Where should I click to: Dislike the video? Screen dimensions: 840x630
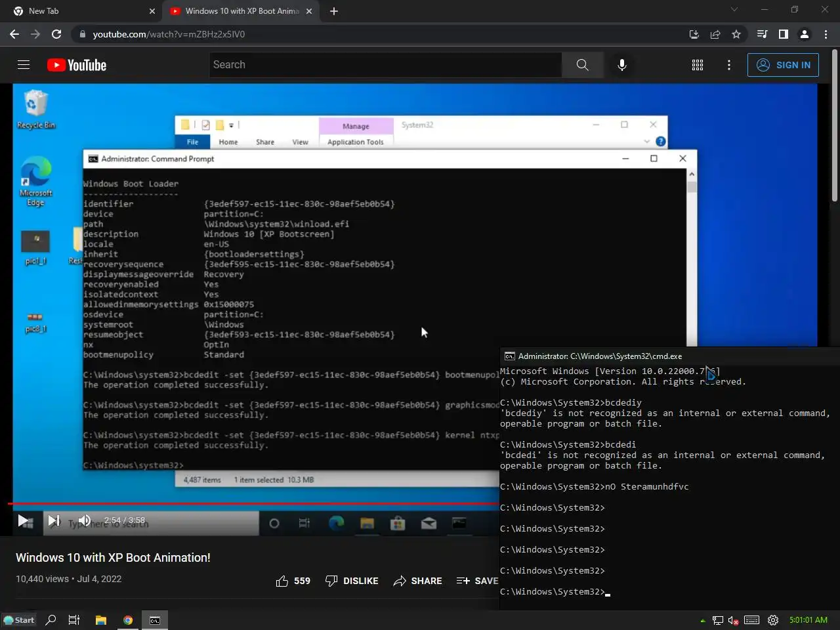352,581
